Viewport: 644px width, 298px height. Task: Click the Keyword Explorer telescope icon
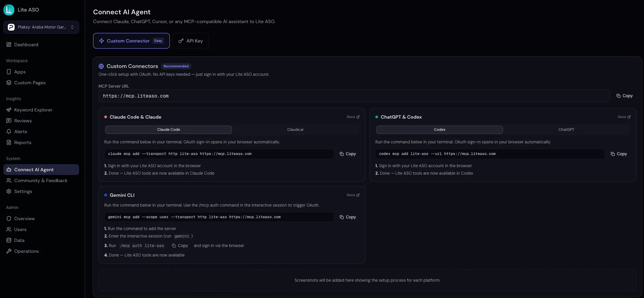click(9, 110)
